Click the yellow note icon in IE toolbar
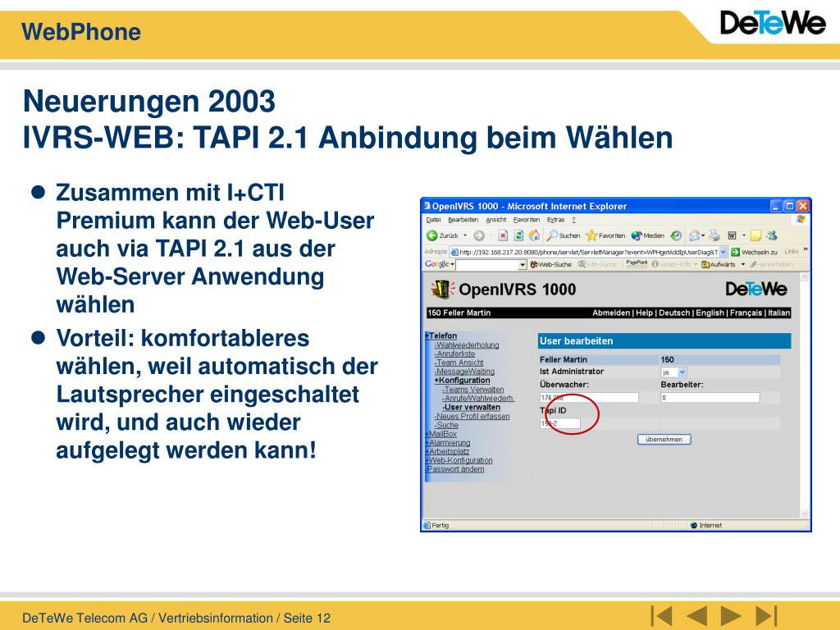The image size is (840, 630). click(x=756, y=235)
